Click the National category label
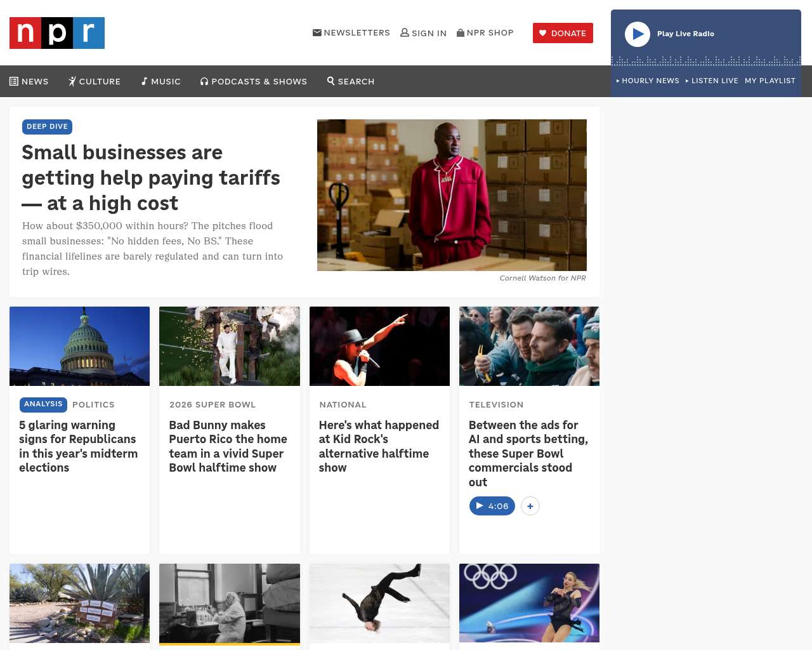Image resolution: width=812 pixels, height=650 pixels. point(343,405)
